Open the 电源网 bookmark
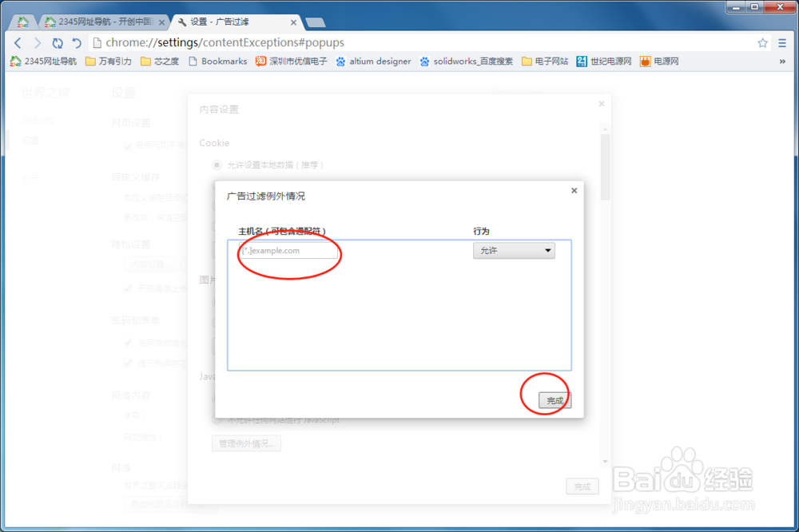Screen dimensions: 799x532 [659, 62]
